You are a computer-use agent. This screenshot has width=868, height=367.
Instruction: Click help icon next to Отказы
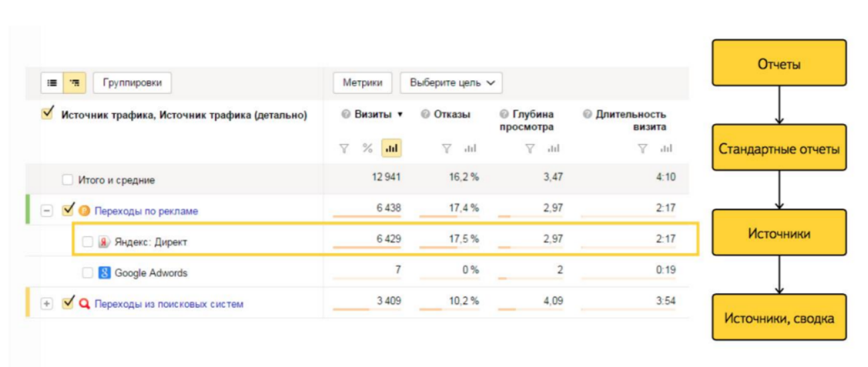(x=425, y=115)
